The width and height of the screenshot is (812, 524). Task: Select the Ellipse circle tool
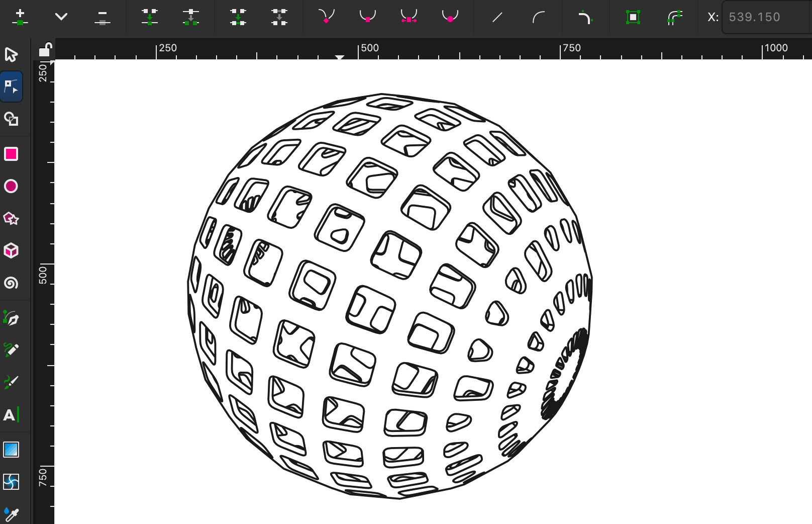click(11, 186)
